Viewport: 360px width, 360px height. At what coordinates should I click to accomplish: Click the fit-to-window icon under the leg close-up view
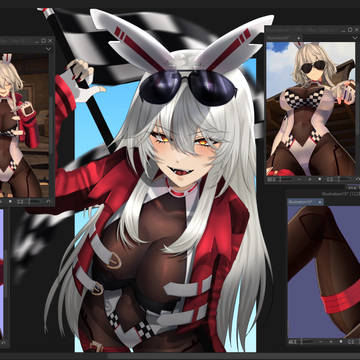pyautogui.click(x=350, y=342)
